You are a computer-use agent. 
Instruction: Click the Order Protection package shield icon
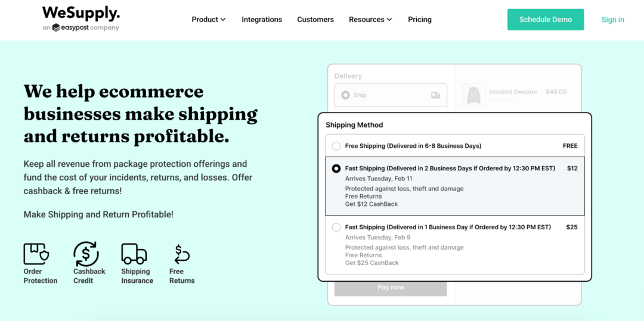tap(36, 254)
